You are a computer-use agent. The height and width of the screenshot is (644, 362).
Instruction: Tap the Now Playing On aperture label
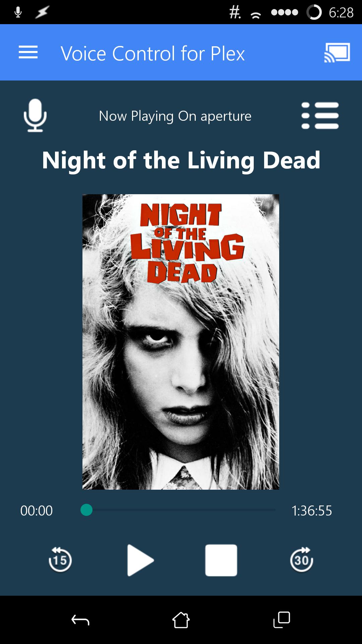click(x=175, y=116)
